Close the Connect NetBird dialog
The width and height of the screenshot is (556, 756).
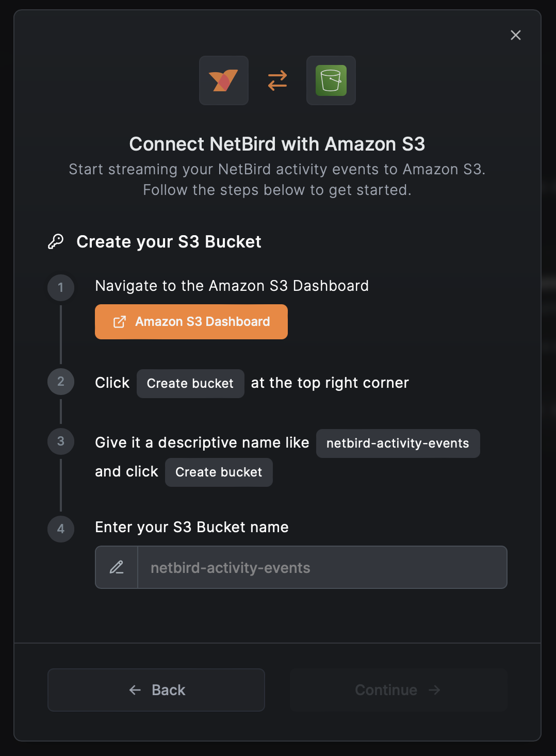coord(515,35)
